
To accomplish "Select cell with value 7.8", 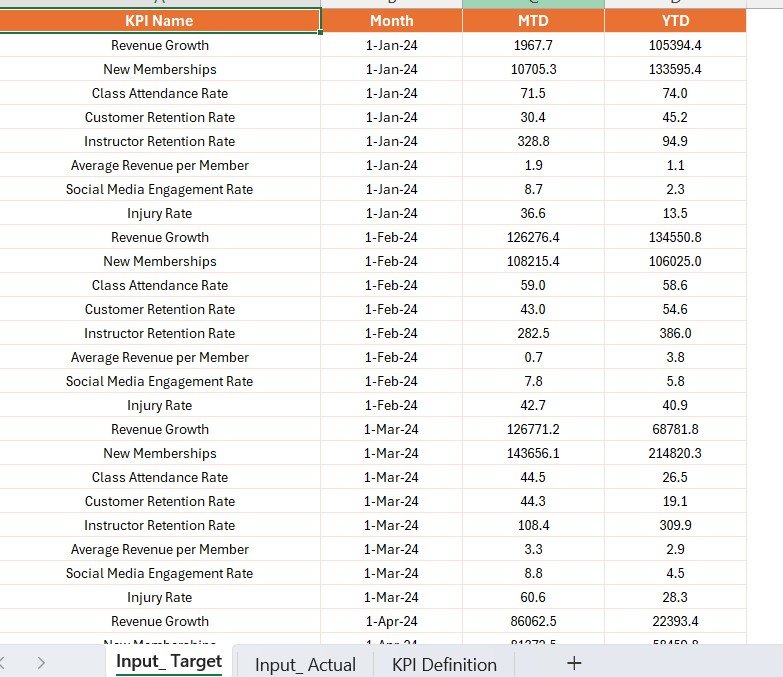I will [533, 380].
